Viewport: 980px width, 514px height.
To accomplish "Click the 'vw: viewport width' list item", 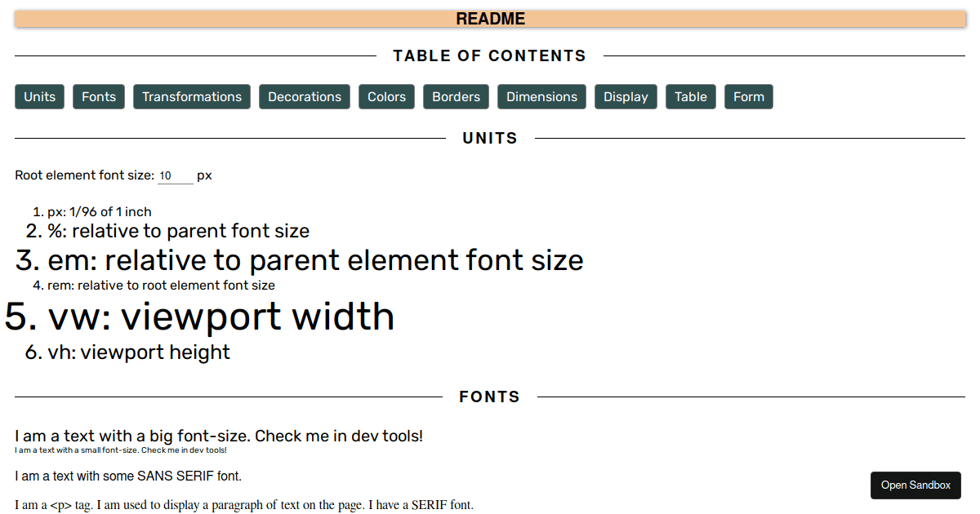I will coord(220,317).
